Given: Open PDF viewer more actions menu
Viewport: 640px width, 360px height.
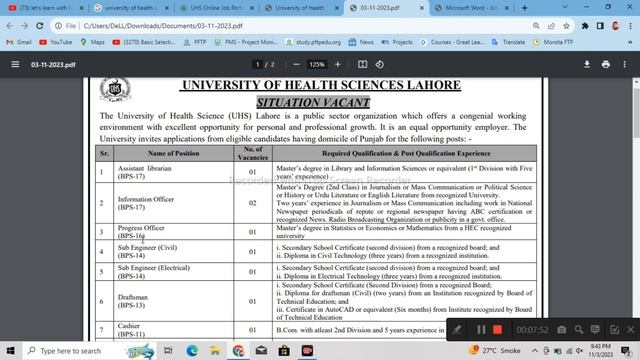Looking at the screenshot, I should tap(625, 64).
